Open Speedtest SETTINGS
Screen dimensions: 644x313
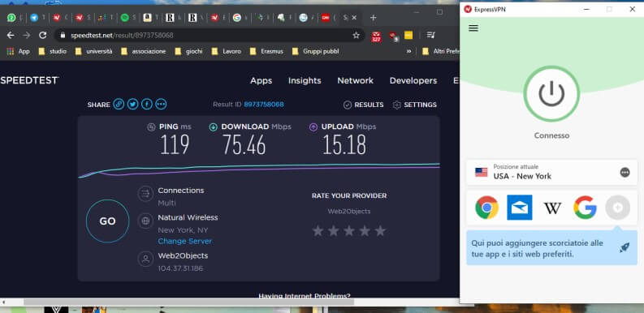pyautogui.click(x=415, y=105)
